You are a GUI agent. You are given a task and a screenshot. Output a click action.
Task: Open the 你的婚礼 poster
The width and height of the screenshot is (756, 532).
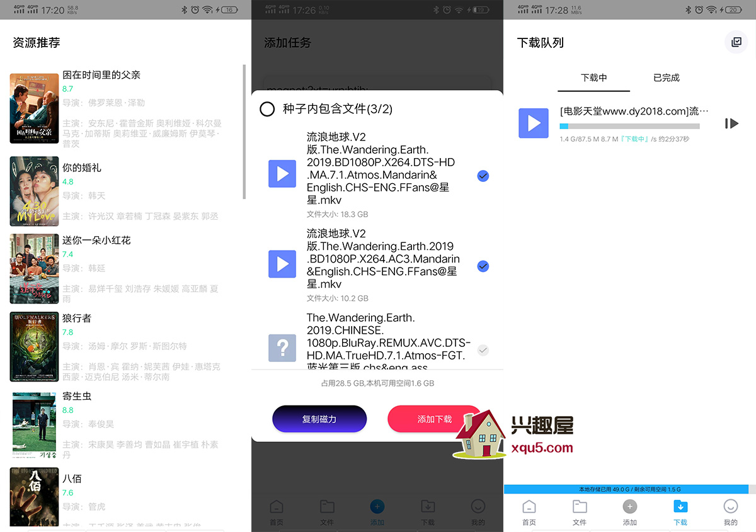35,191
